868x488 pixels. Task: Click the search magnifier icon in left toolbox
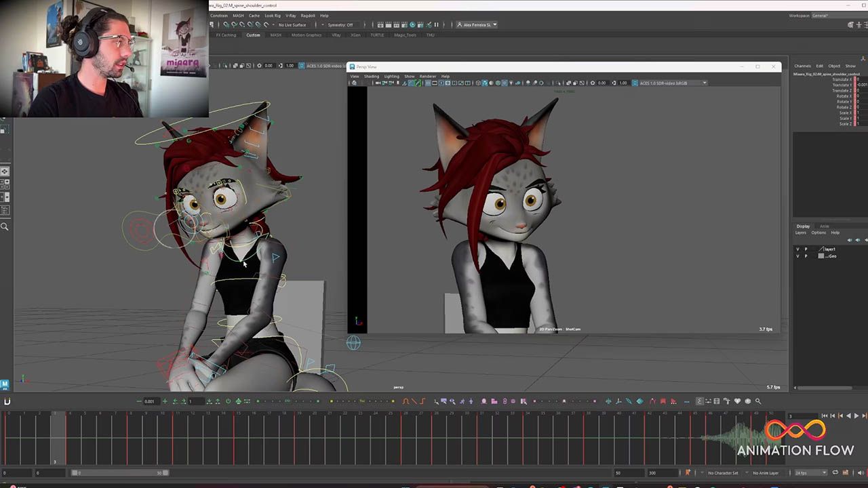[x=5, y=227]
